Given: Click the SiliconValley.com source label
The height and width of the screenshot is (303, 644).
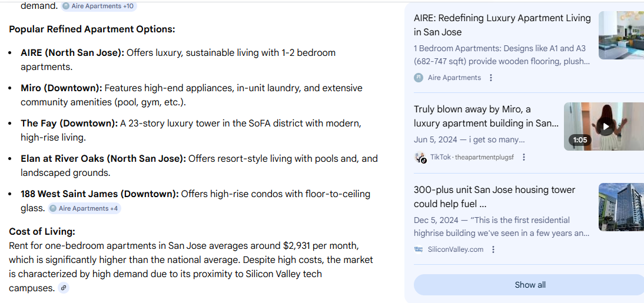Looking at the screenshot, I should point(456,249).
